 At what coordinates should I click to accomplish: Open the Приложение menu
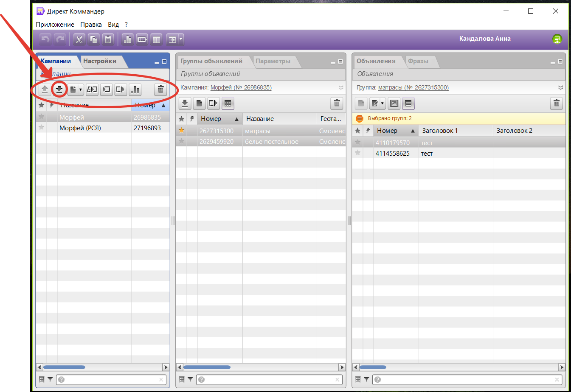[55, 25]
